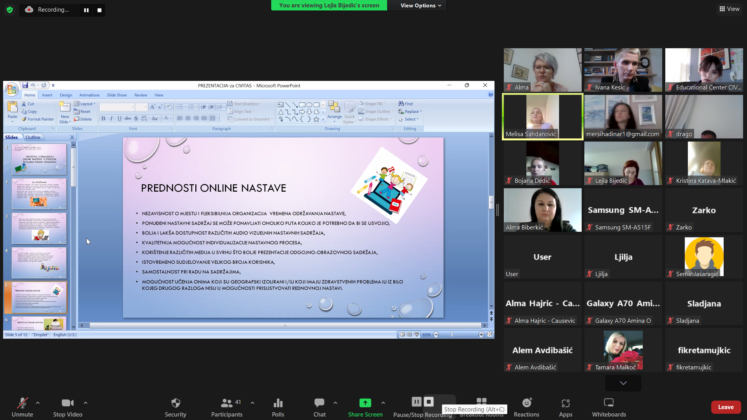The width and height of the screenshot is (747, 420).
Task: Expand chat options arrow
Action: click(x=335, y=403)
